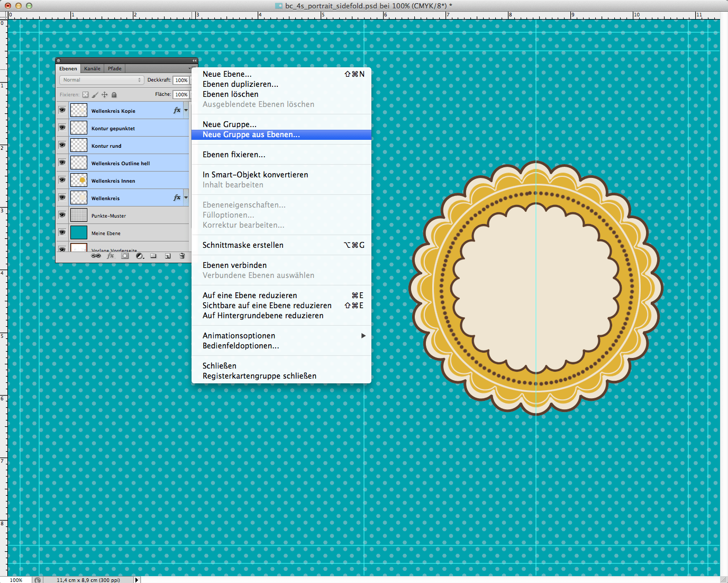Screen dimensions: 728x583
Task: Hide the Wellenkreis Kopie layer
Action: [62, 110]
